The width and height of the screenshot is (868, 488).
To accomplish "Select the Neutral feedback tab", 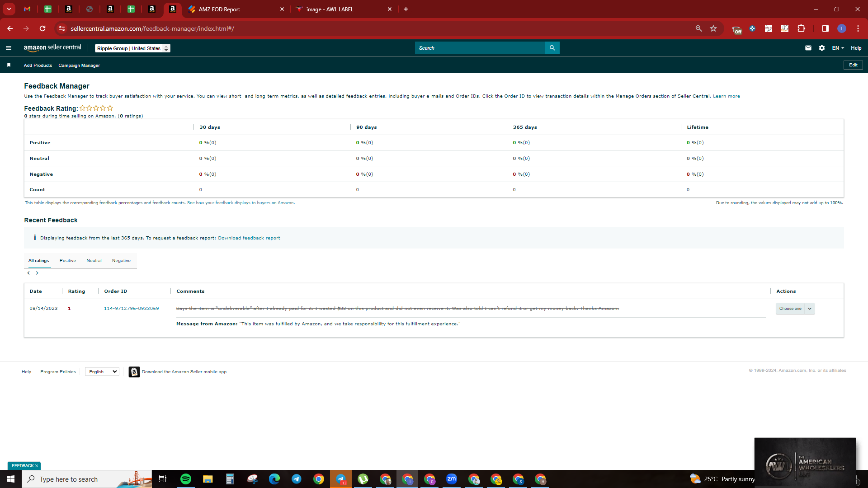I will 94,261.
